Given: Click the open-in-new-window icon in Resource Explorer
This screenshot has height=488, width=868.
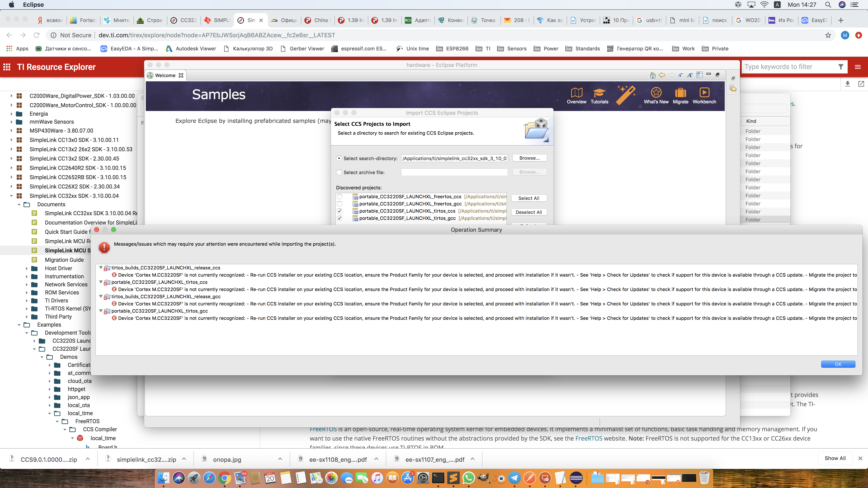Looking at the screenshot, I should (861, 84).
